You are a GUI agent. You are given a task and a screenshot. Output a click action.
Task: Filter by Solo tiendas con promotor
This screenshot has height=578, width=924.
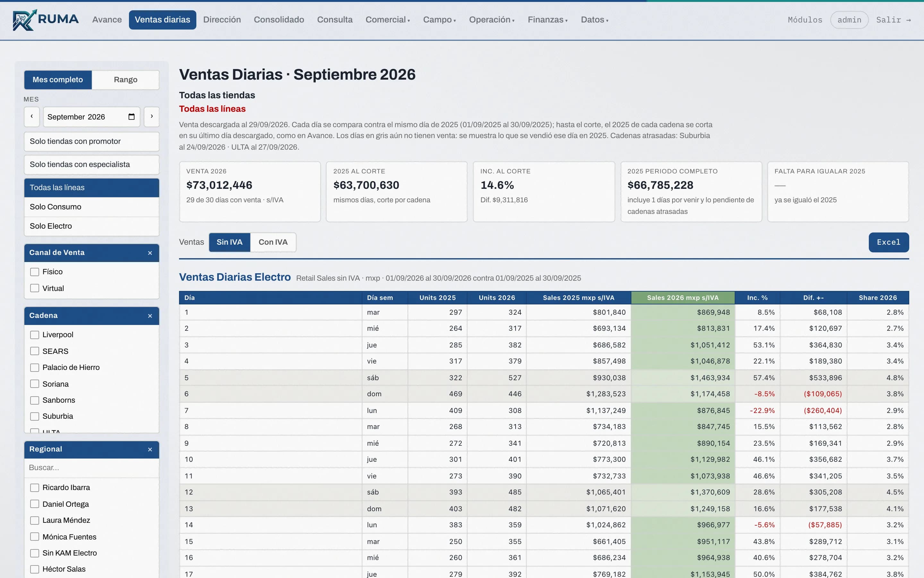(92, 141)
